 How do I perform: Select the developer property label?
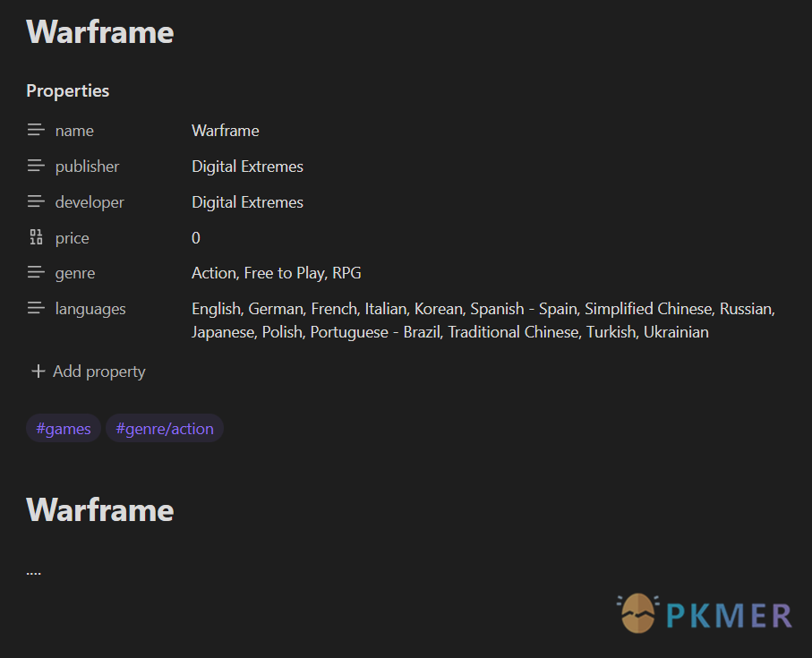click(x=90, y=202)
